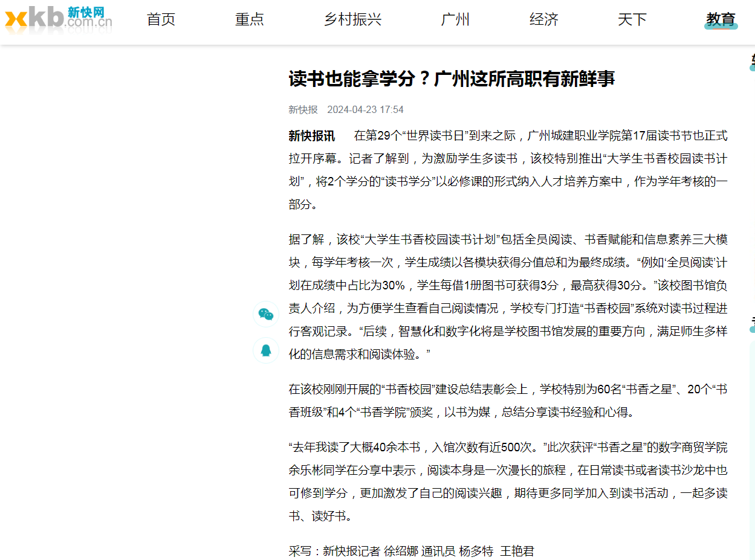Select 广州 in the top navigation
Screen dimensions: 755x560
(455, 19)
